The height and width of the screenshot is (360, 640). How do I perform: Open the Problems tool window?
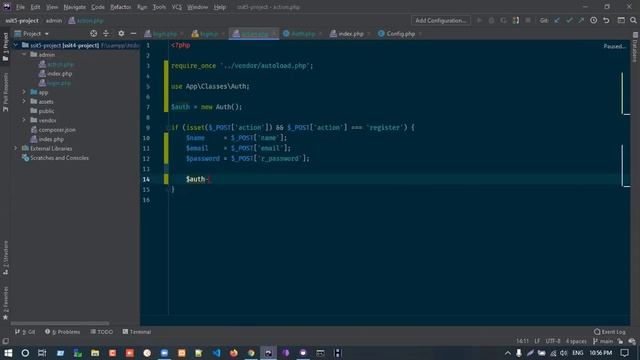tap(62, 332)
